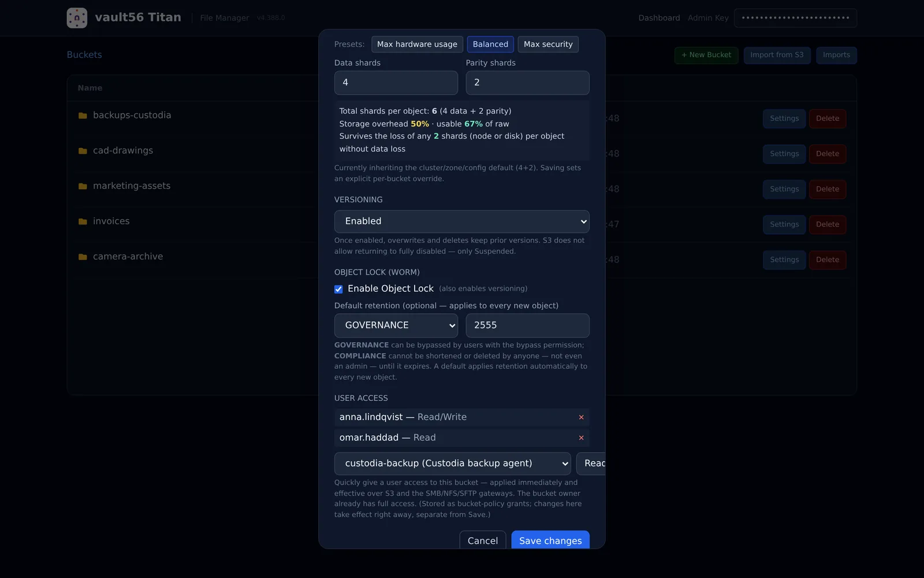
Task: Select the anna.lindqvist — Read/Write entry
Action: point(462,417)
